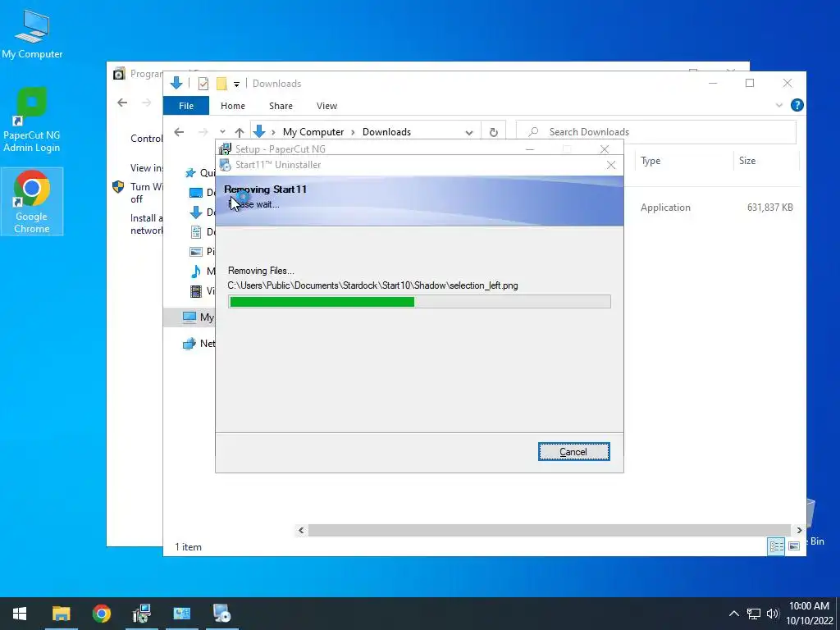Image resolution: width=840 pixels, height=630 pixels.
Task: Sort files by the Size column
Action: point(766,161)
